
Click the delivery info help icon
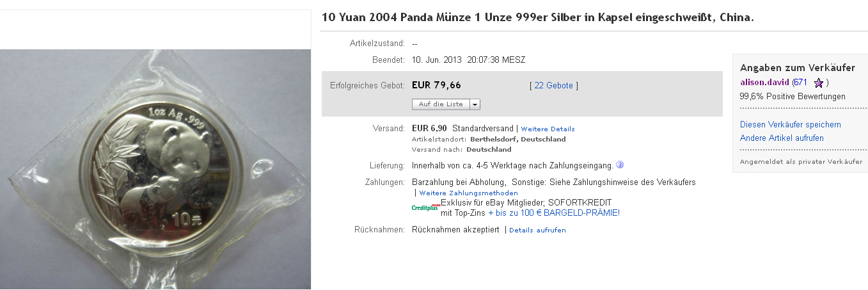(x=620, y=165)
